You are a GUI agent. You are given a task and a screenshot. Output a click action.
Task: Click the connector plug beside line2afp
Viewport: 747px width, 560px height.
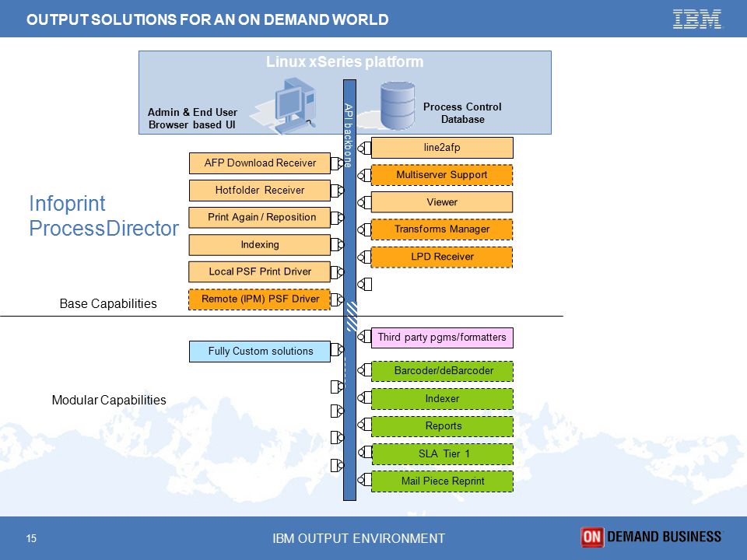(364, 148)
